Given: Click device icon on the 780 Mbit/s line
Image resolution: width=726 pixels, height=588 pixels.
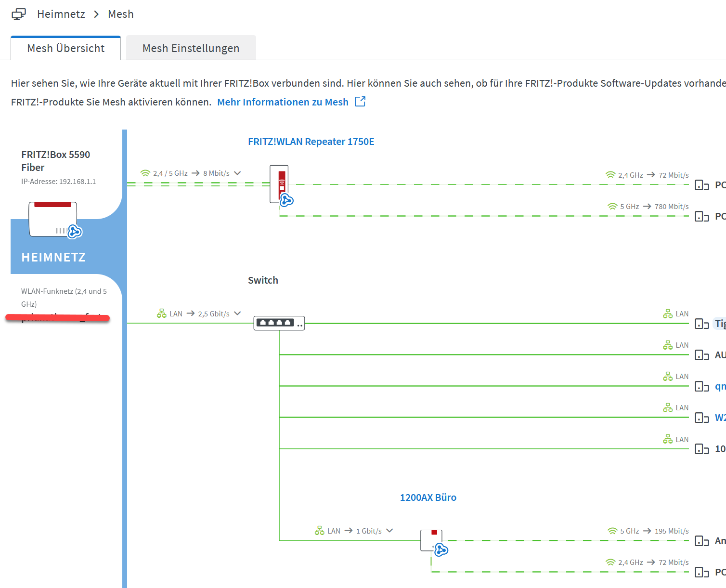Looking at the screenshot, I should [x=702, y=216].
